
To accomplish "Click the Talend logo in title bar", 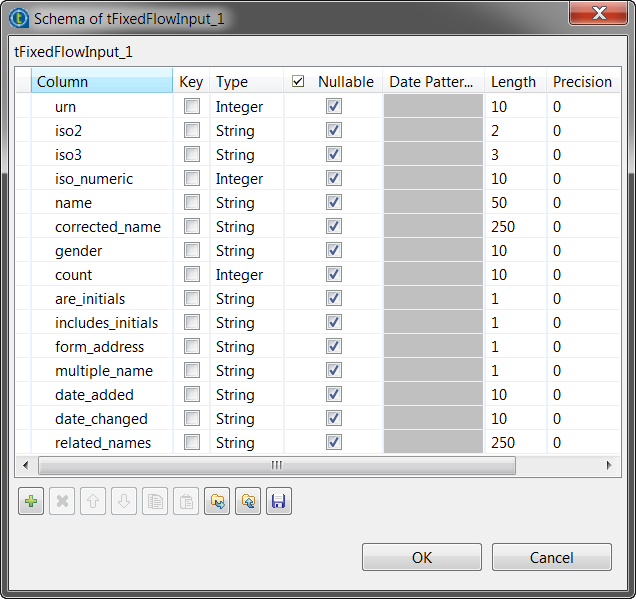I will point(19,19).
